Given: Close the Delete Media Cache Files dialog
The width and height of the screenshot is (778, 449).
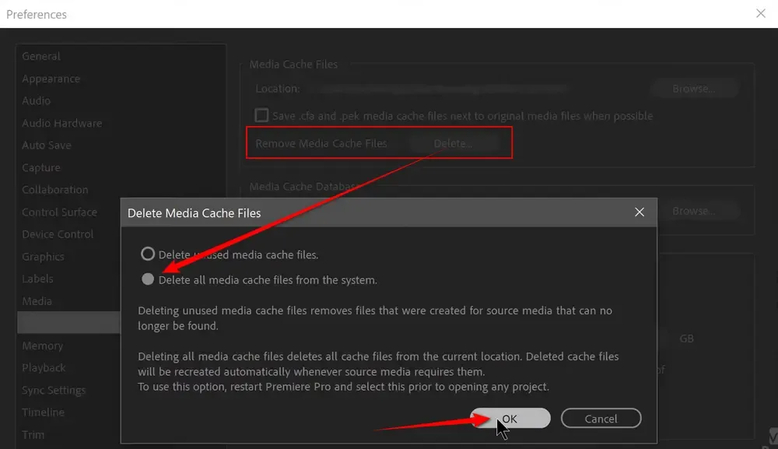Looking at the screenshot, I should pyautogui.click(x=639, y=212).
